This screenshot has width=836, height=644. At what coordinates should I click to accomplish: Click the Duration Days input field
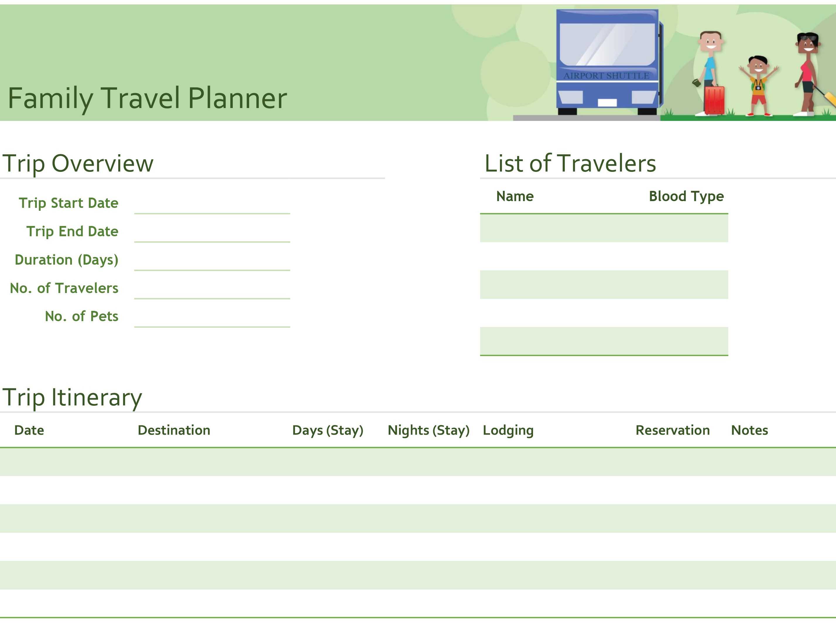click(212, 259)
